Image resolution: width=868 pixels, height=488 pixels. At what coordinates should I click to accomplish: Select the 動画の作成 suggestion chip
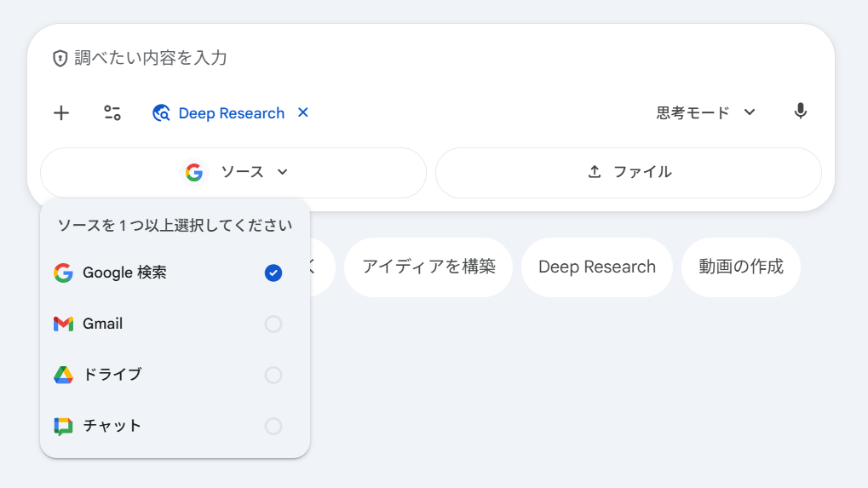pos(741,267)
